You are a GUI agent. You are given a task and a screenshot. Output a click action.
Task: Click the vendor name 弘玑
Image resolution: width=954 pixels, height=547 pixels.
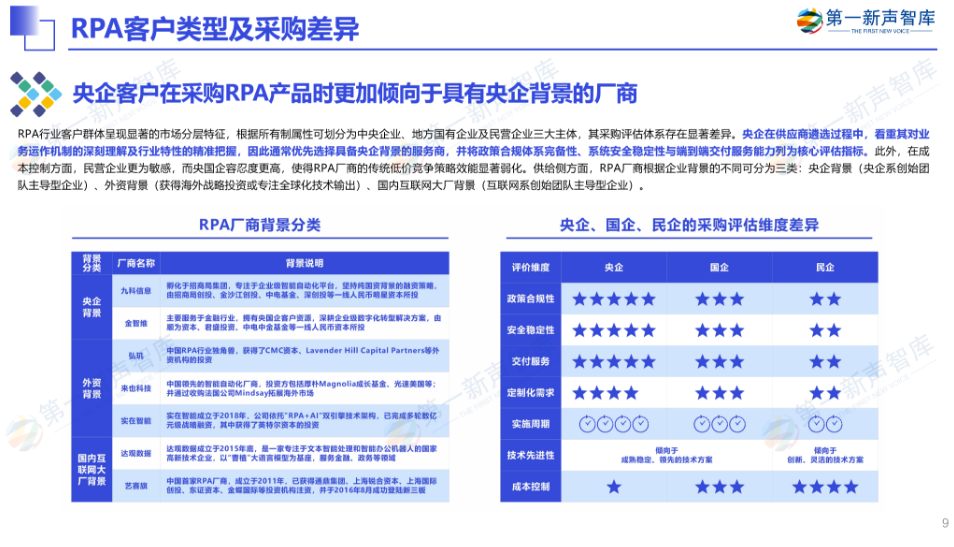136,356
